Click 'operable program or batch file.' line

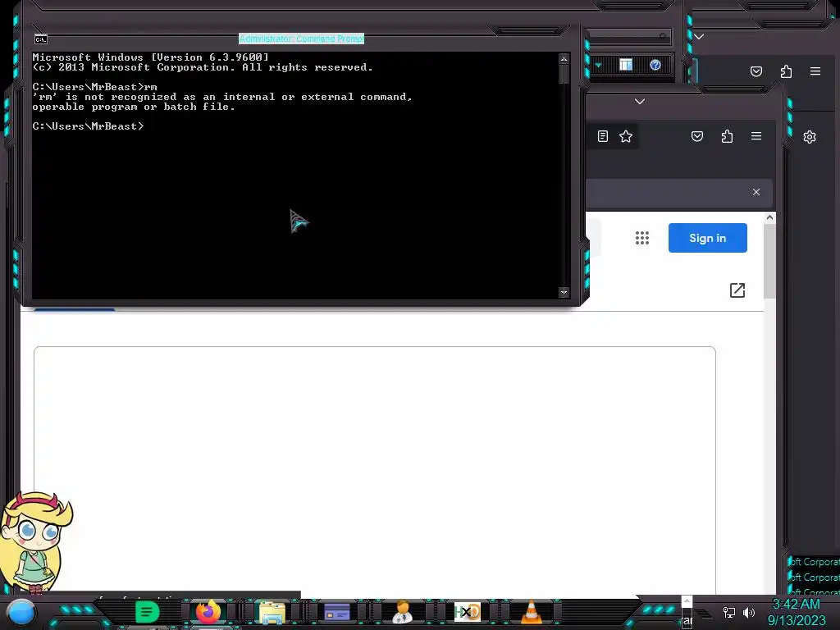(134, 107)
